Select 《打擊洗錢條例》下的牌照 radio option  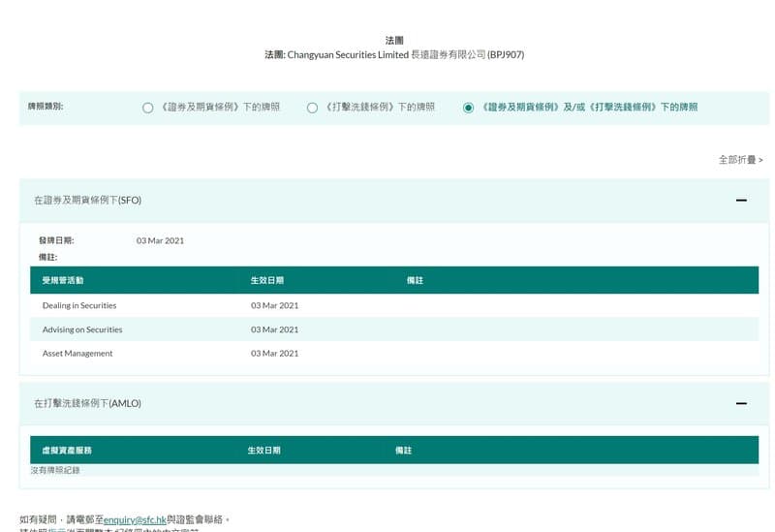coord(312,108)
